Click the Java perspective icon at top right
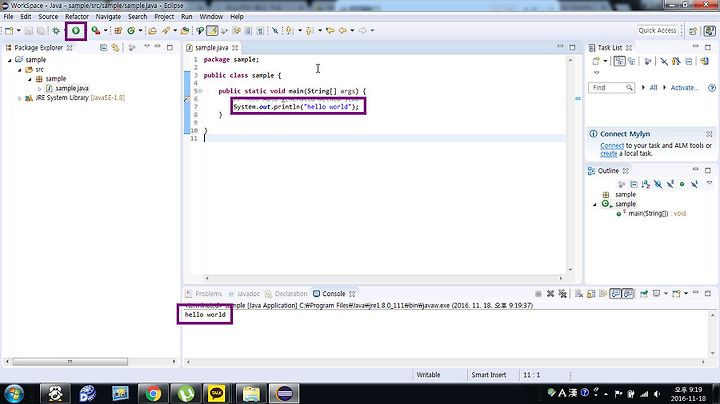The height and width of the screenshot is (404, 720). click(709, 31)
